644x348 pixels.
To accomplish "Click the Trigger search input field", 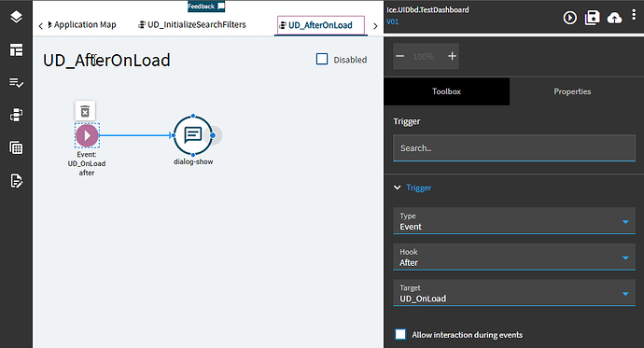I will tap(514, 147).
